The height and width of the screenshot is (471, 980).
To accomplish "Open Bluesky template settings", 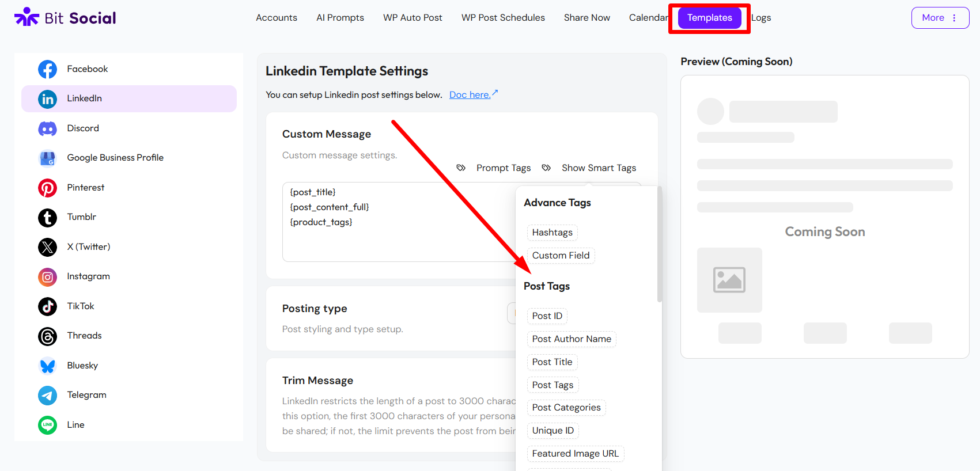I will pyautogui.click(x=129, y=366).
